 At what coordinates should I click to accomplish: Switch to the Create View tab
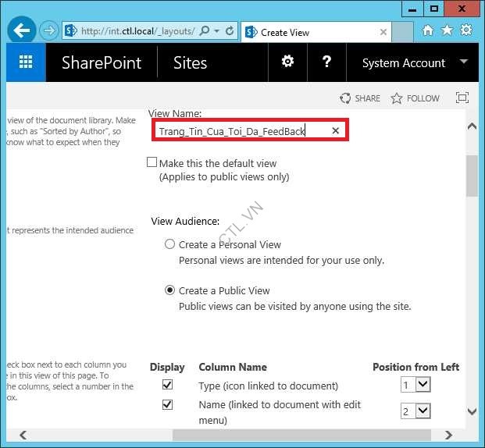(312, 32)
